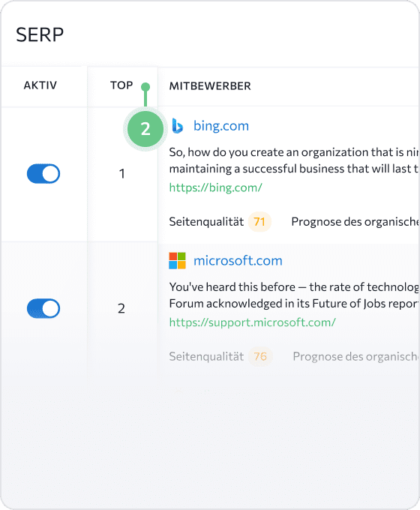This screenshot has height=510, width=420.
Task: Open the bing.com competitor link
Action: click(221, 126)
